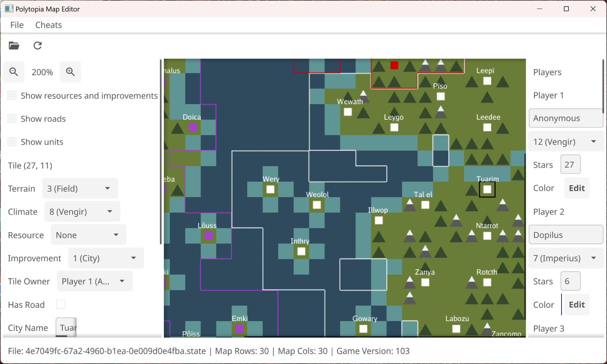Open the File menu

(17, 25)
